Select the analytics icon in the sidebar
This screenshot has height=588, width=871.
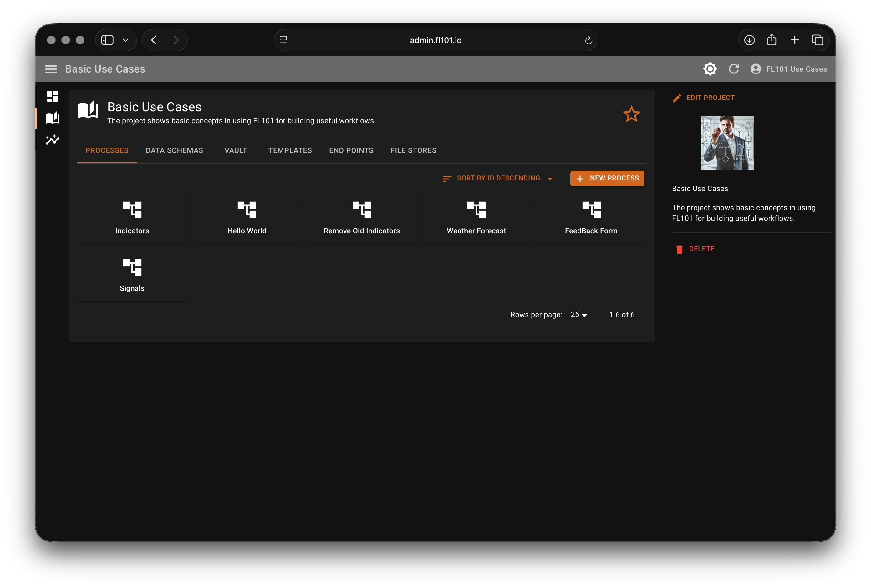point(53,140)
